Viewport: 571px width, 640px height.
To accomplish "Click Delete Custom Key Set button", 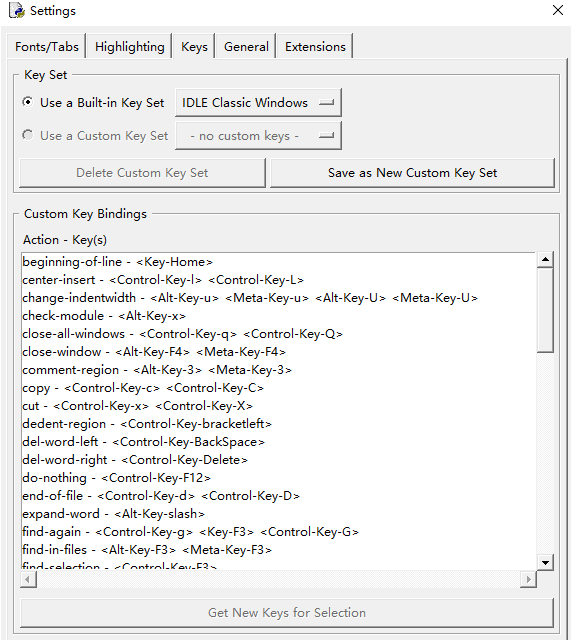I will pyautogui.click(x=142, y=173).
